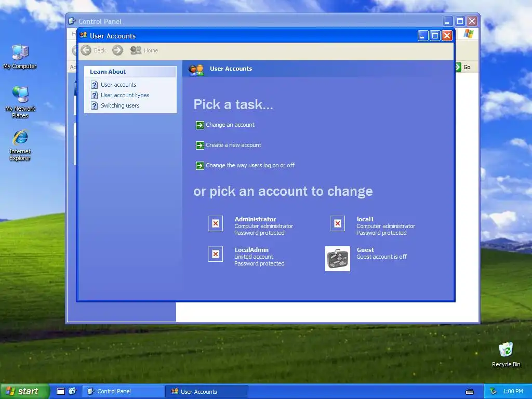Click the LocalAdmin account picture

[x=216, y=254]
